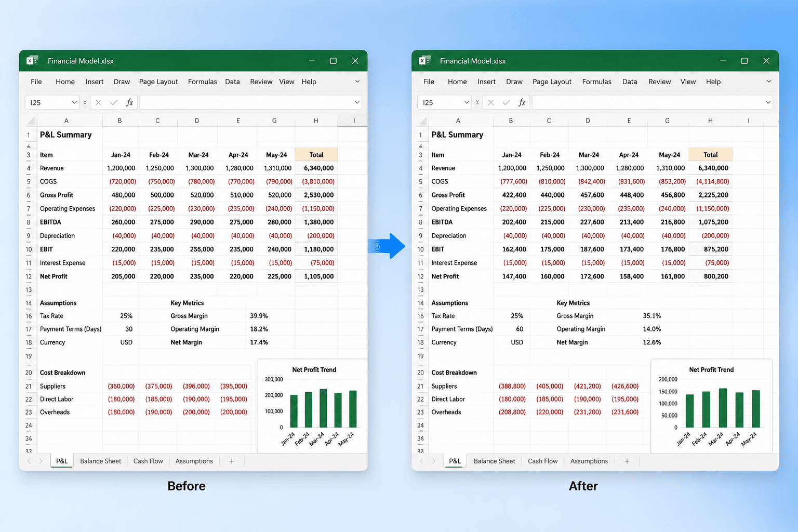Image resolution: width=798 pixels, height=532 pixels.
Task: Open Insert Function fx in Before window
Action: pos(130,102)
